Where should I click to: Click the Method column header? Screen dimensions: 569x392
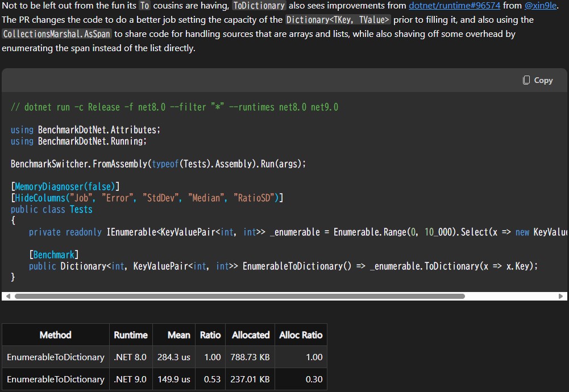(56, 335)
